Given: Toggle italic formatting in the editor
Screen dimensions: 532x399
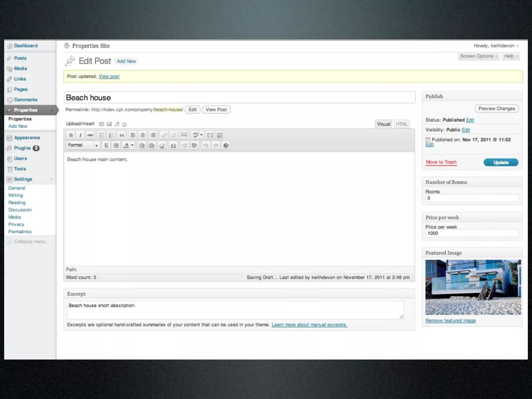Looking at the screenshot, I should click(81, 135).
